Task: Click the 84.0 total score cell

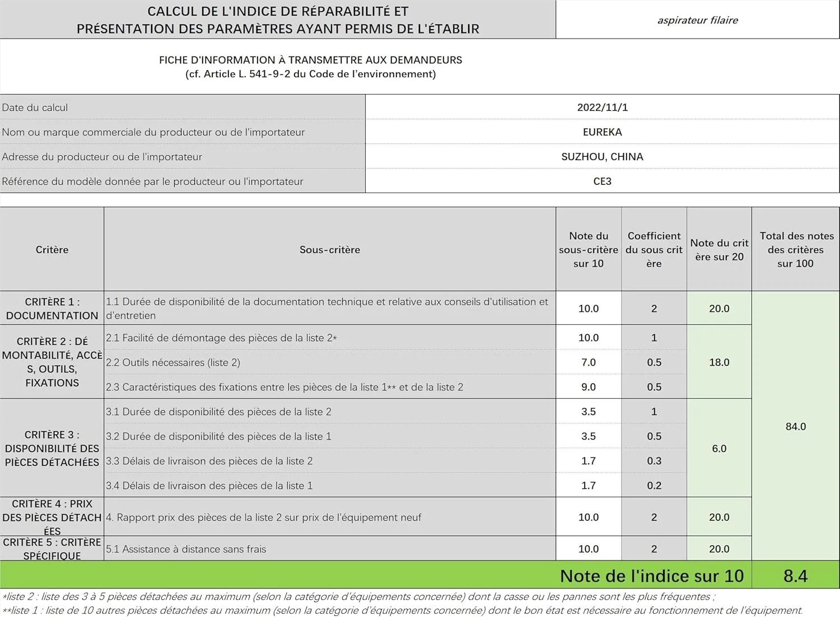Action: [796, 427]
